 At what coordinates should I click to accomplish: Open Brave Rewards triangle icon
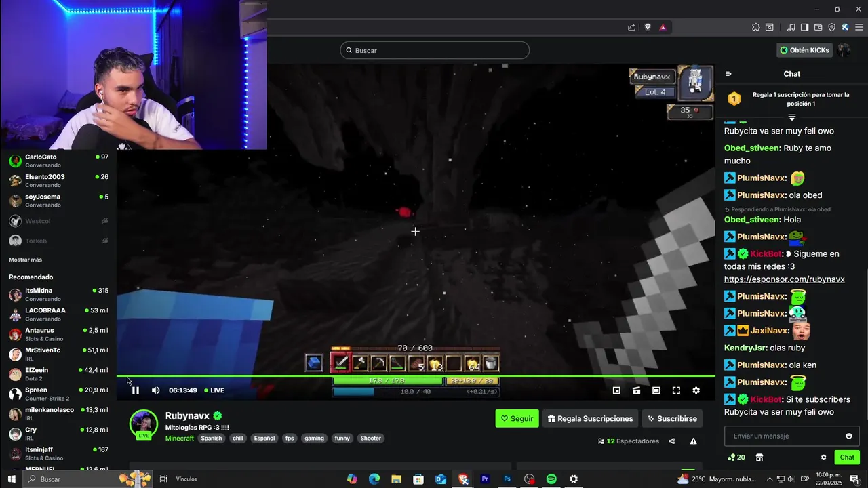pos(663,27)
